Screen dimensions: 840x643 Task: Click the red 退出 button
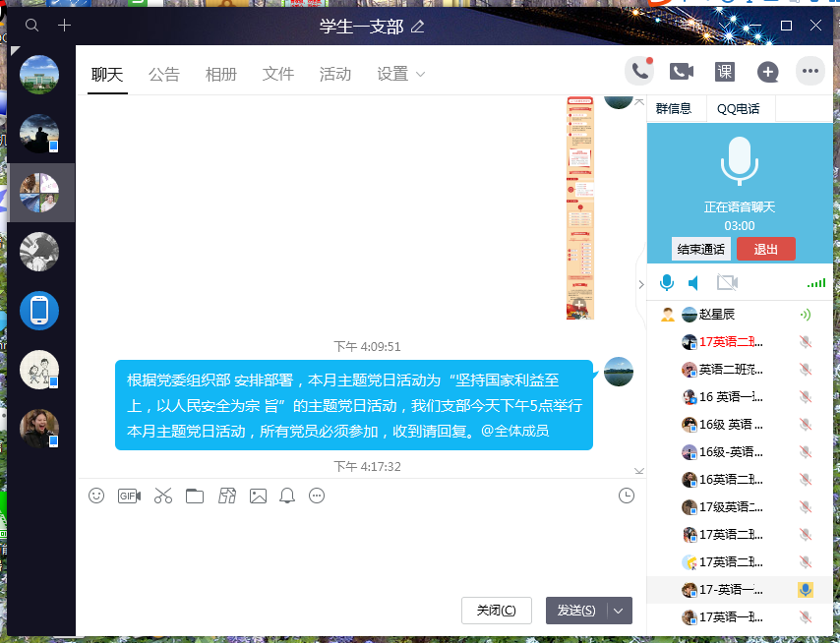(x=765, y=249)
